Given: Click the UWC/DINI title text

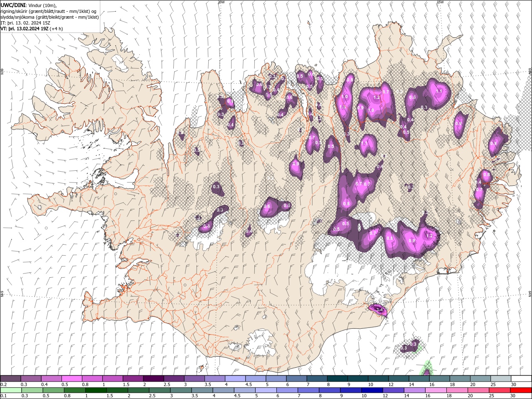Looking at the screenshot, I should pos(12,5).
